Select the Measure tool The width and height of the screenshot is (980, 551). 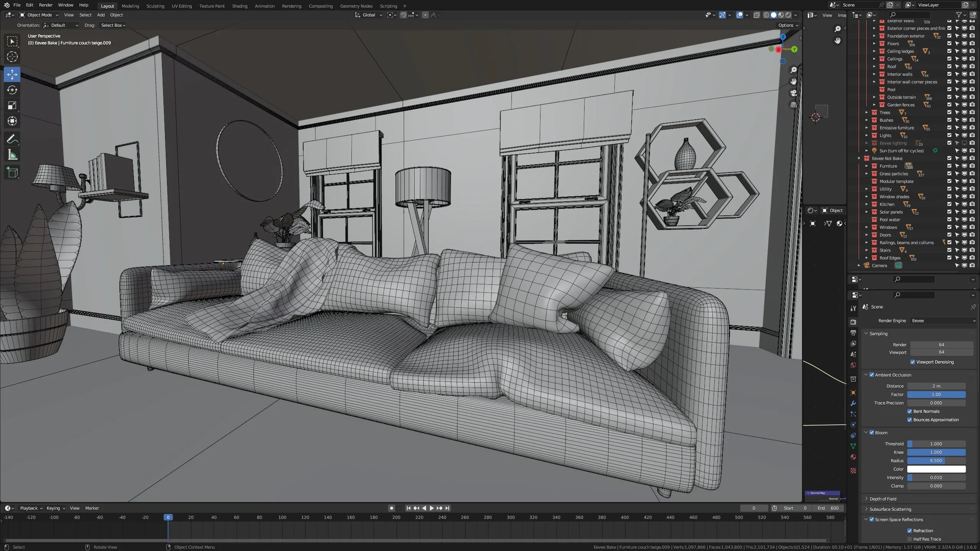[12, 154]
